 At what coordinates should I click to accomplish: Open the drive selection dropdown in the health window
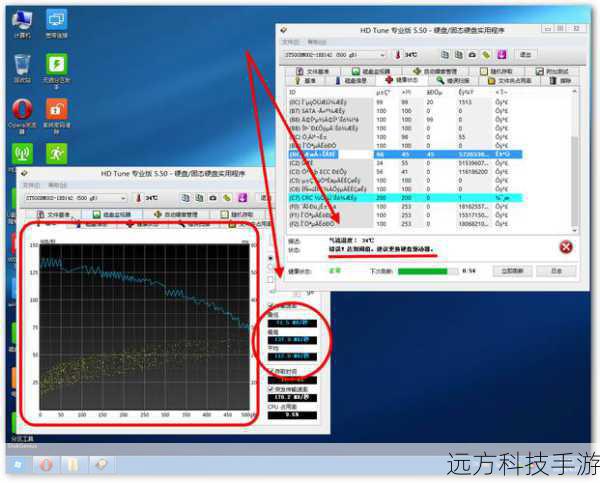tap(334, 55)
